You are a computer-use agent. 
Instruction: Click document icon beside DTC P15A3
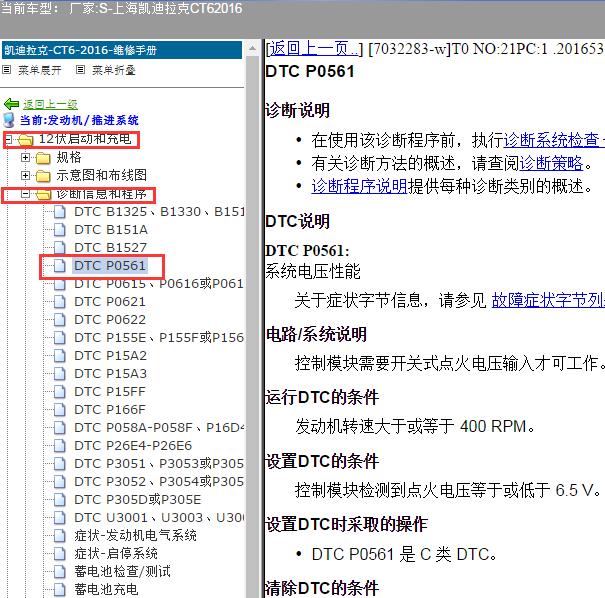pos(59,373)
